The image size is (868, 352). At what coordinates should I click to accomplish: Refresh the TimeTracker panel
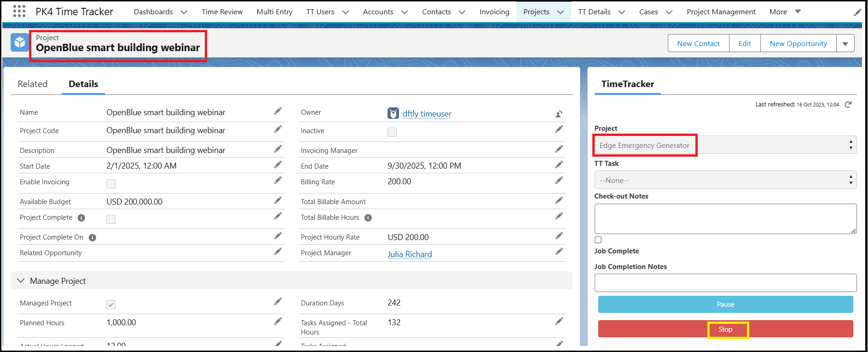(848, 105)
